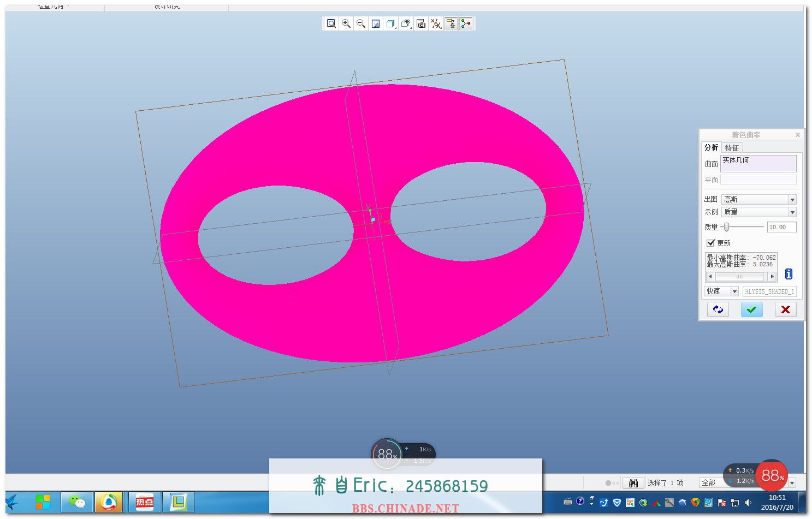Click the 平面 collector field
Viewport: 812px width, 519px height.
coord(758,180)
